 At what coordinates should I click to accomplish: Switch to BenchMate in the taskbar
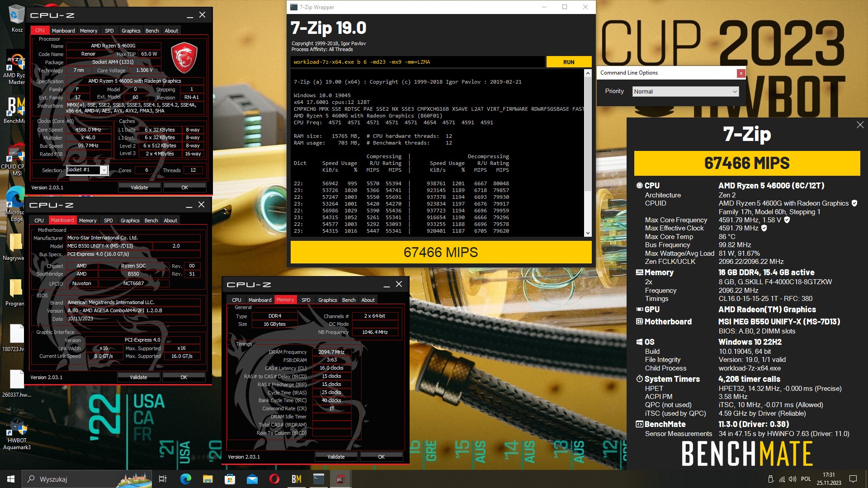[x=296, y=479]
